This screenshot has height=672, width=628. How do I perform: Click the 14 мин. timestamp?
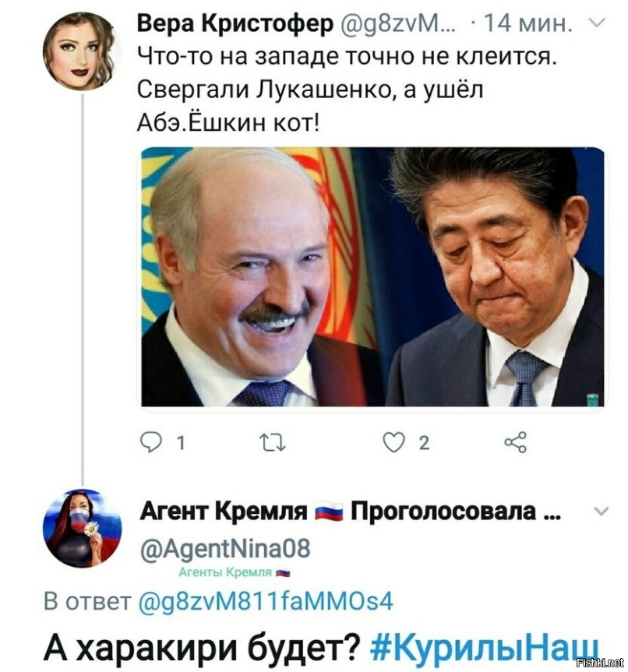click(527, 23)
